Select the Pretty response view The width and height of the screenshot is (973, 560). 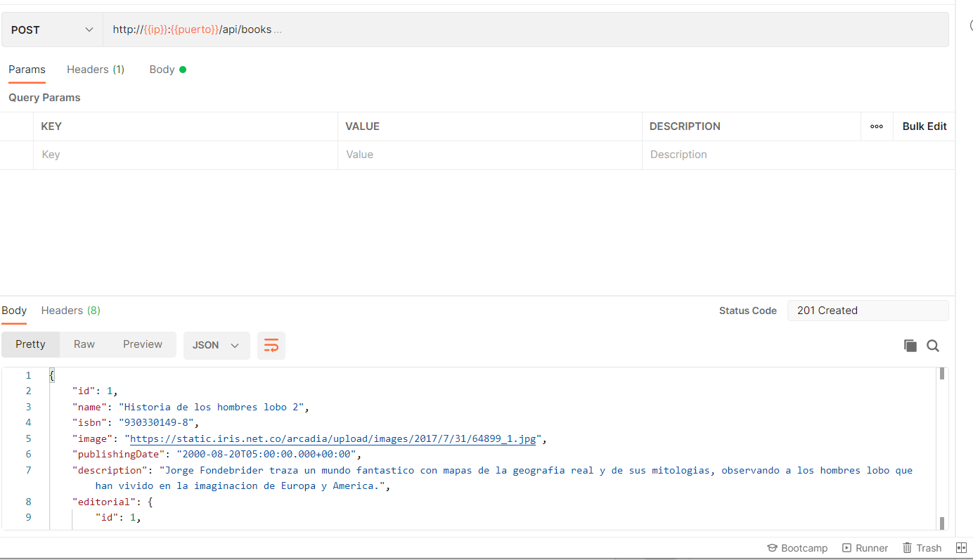30,344
